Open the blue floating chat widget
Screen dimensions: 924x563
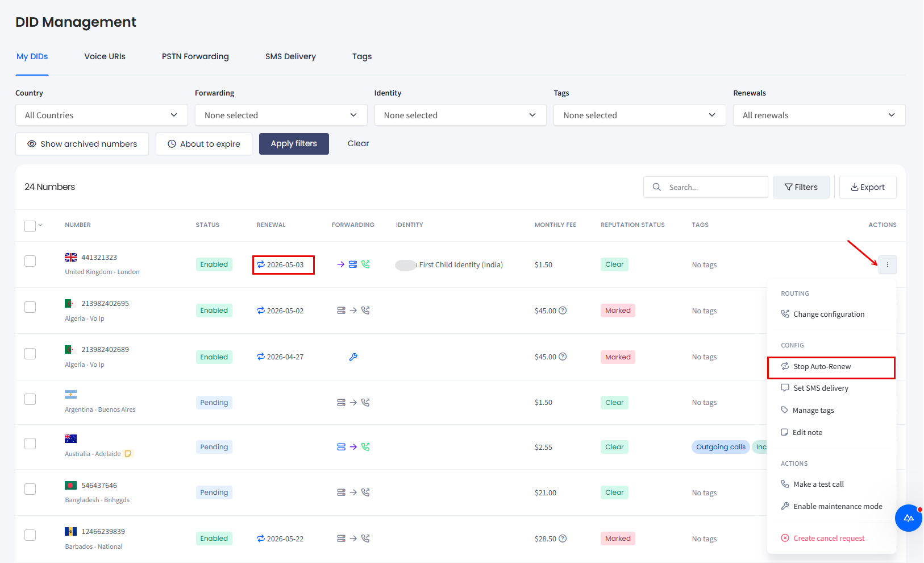pos(908,518)
